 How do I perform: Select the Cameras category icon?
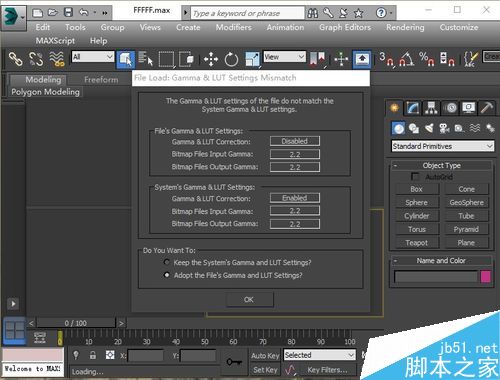click(x=444, y=128)
